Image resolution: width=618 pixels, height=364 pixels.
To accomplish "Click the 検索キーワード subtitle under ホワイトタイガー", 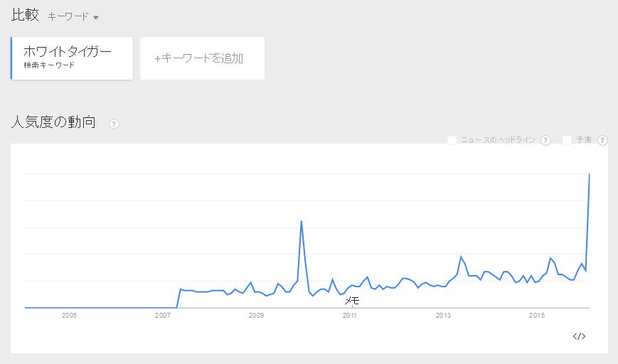I will click(49, 65).
